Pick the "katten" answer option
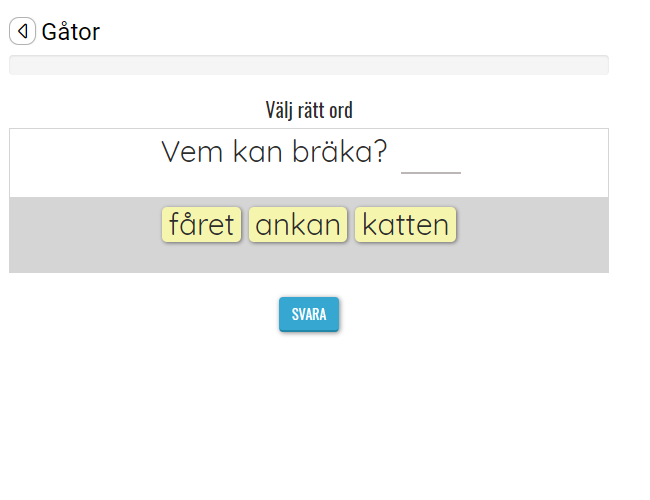Image resolution: width=650 pixels, height=500 pixels. click(405, 225)
